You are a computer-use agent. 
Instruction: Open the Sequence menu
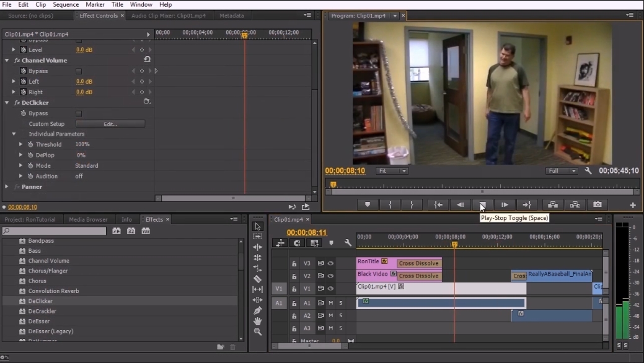coord(66,4)
